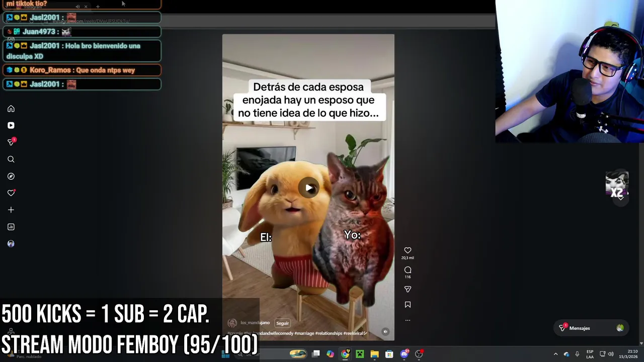This screenshot has height=362, width=644.
Task: Open los_mandujano's profile picture
Action: [x=232, y=323]
